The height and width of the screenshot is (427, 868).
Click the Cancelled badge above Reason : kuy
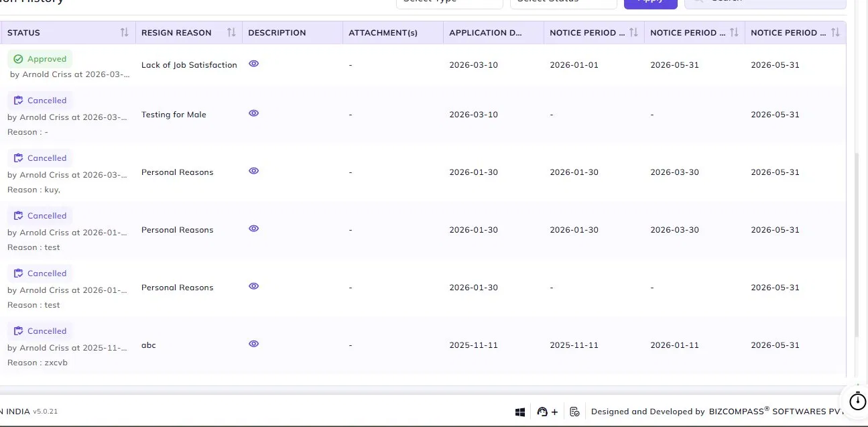coord(40,158)
